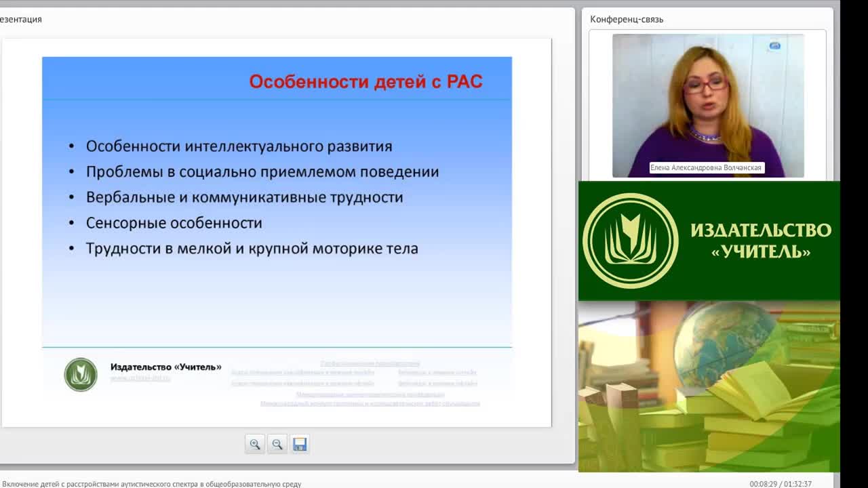Select bullet Особенности интеллектуального развития
Screen dimensions: 868x488
(239, 146)
